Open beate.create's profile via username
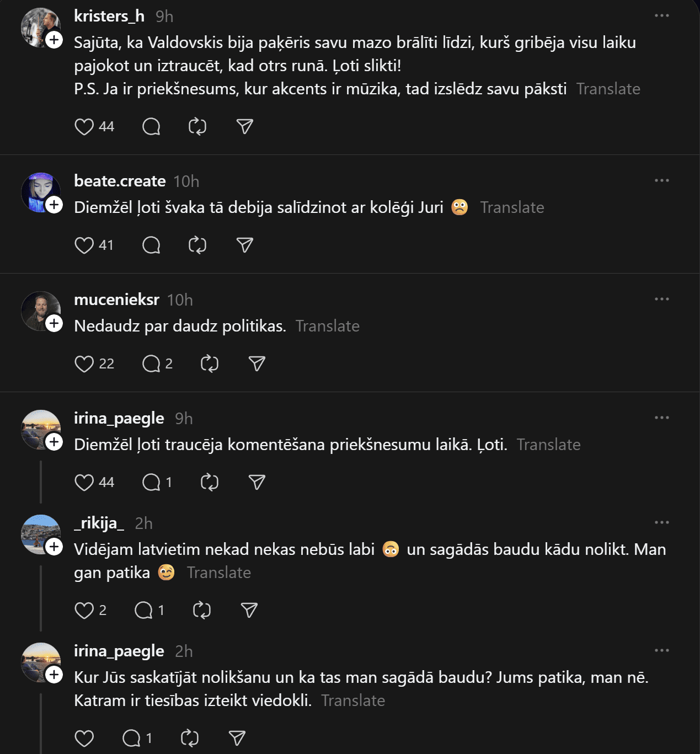 [120, 181]
